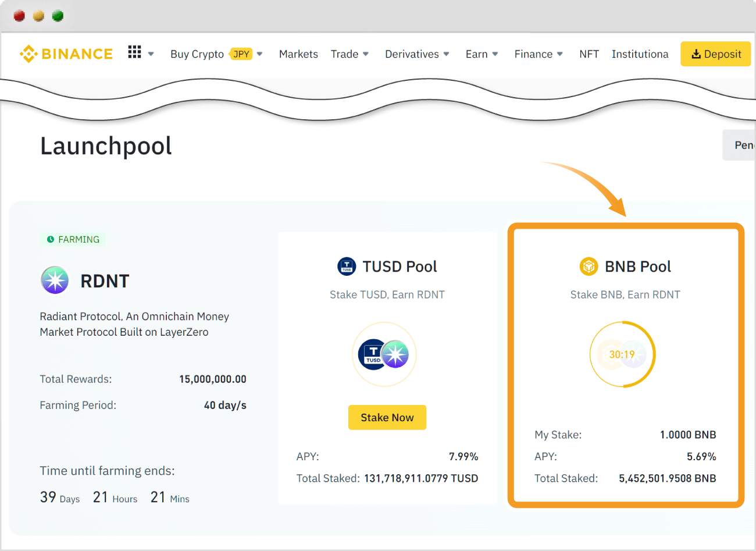Image resolution: width=756 pixels, height=551 pixels.
Task: Click the TUSD Pool coin icon
Action: coord(347,266)
